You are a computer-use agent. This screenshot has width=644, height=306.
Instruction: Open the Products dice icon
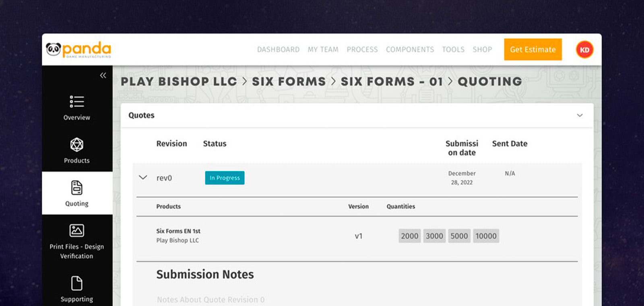click(76, 145)
